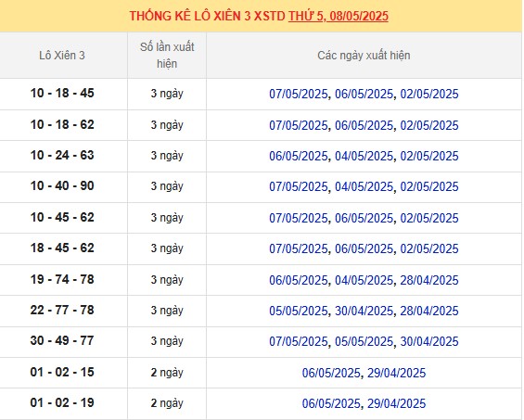This screenshot has width=524, height=420.
Task: Open 04/05/2025 in the 19 - 74 - 78 row
Action: pyautogui.click(x=364, y=280)
